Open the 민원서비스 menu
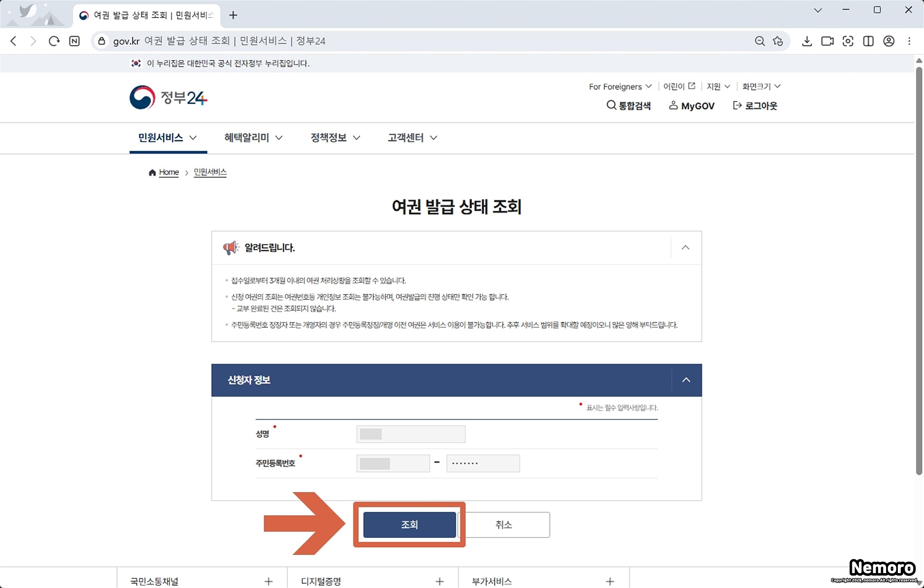The image size is (924, 588). (167, 138)
